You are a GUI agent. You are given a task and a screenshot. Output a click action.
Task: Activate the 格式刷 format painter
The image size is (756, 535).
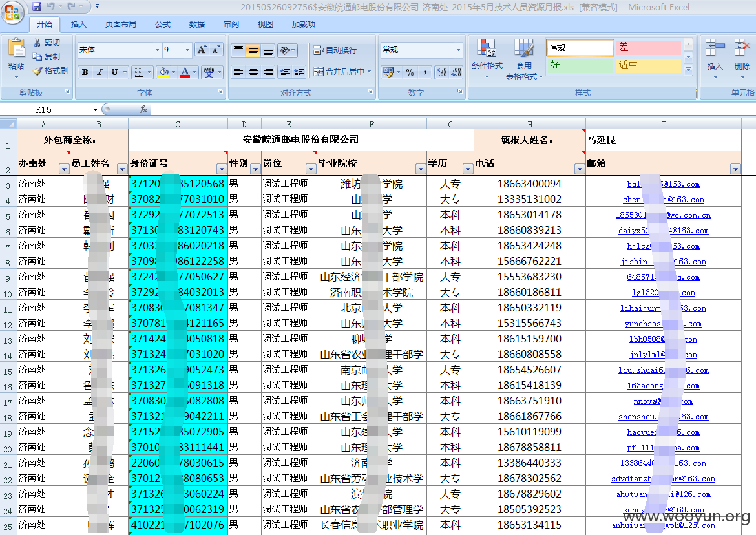click(x=50, y=71)
